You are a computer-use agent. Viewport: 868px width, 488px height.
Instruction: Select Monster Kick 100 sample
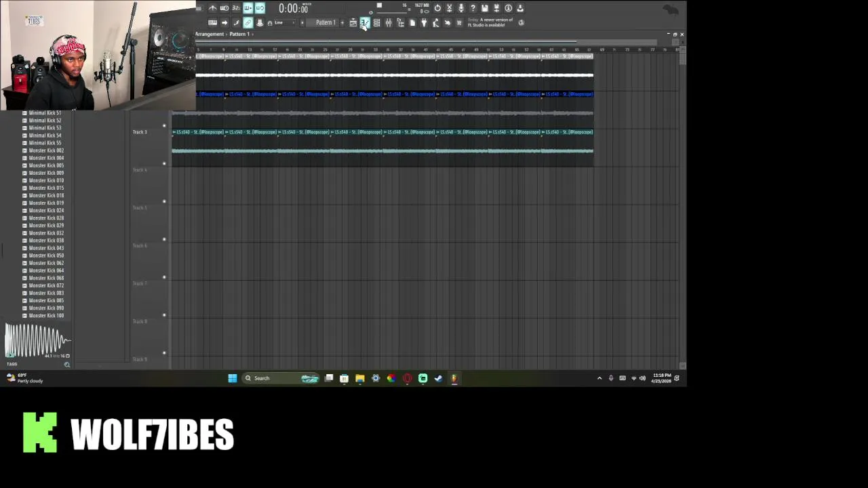click(46, 316)
